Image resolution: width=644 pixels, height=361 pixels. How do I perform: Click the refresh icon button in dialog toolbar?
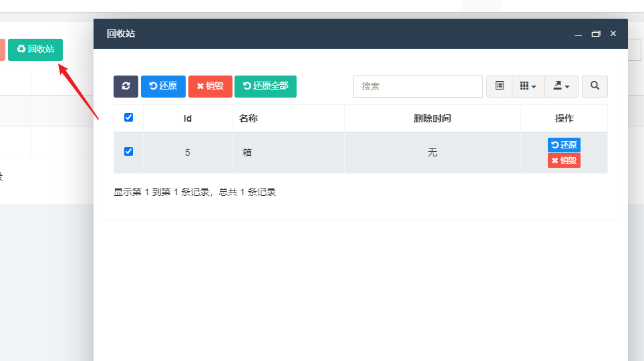[126, 86]
